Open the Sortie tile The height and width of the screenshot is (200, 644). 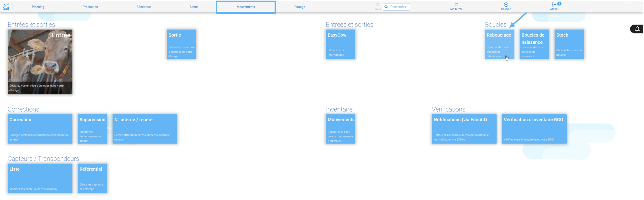pyautogui.click(x=181, y=44)
